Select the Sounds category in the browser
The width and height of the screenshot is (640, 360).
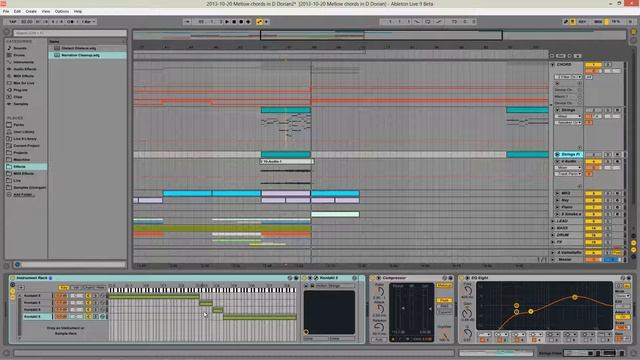point(20,48)
